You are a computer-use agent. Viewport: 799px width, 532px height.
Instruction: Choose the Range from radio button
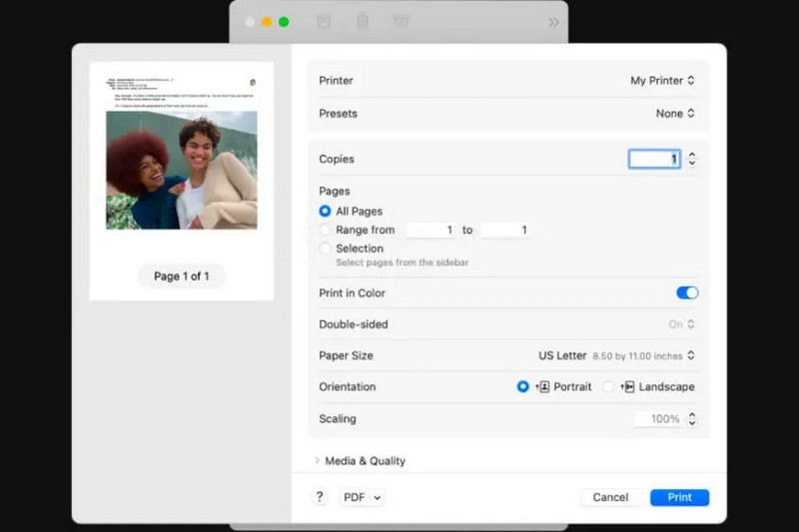coord(325,230)
